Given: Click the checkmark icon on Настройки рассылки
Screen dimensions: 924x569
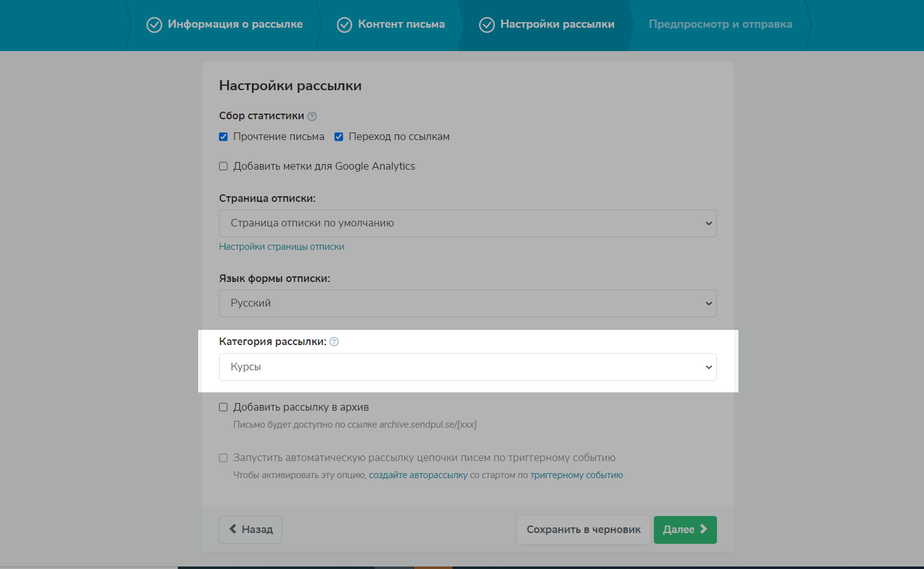Looking at the screenshot, I should coord(487,25).
